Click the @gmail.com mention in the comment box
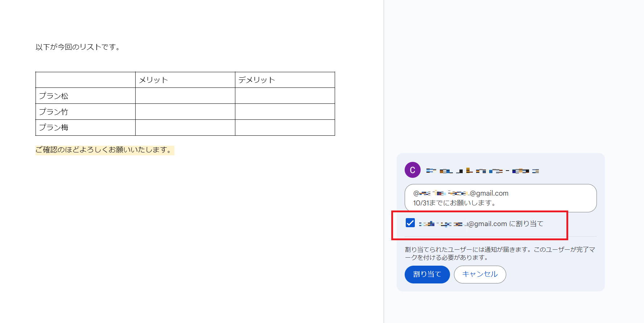 pos(461,193)
